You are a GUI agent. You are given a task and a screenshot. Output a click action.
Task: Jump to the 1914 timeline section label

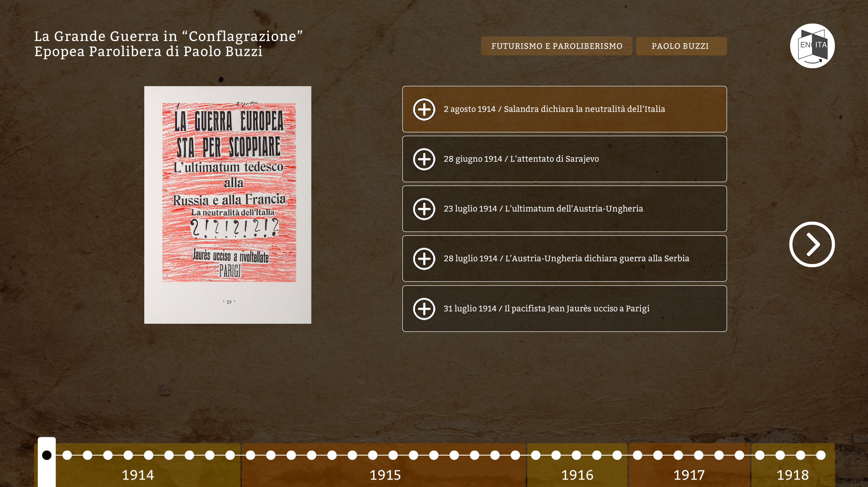click(138, 475)
